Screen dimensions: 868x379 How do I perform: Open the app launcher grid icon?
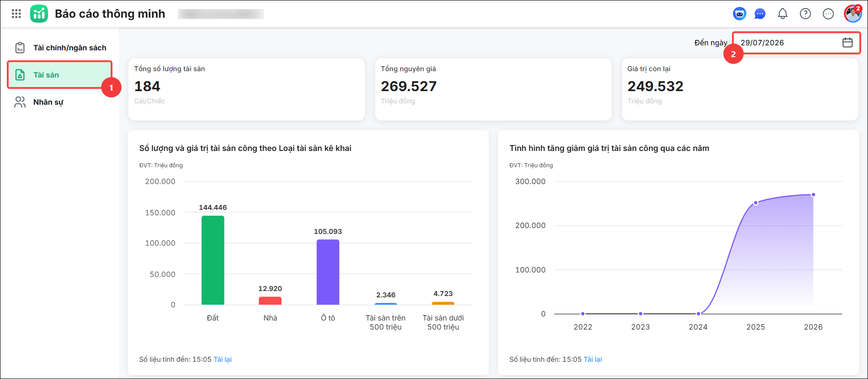tap(16, 14)
